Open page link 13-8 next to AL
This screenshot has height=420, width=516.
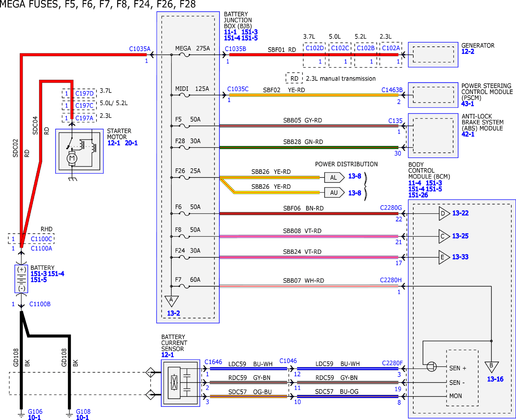(x=355, y=176)
